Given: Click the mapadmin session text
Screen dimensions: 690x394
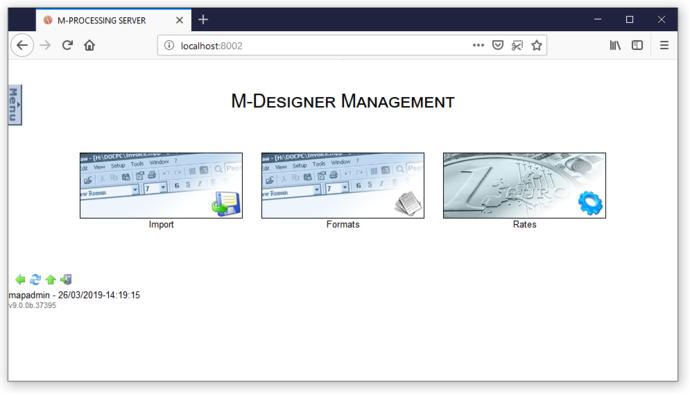Looking at the screenshot, I should pos(74,295).
